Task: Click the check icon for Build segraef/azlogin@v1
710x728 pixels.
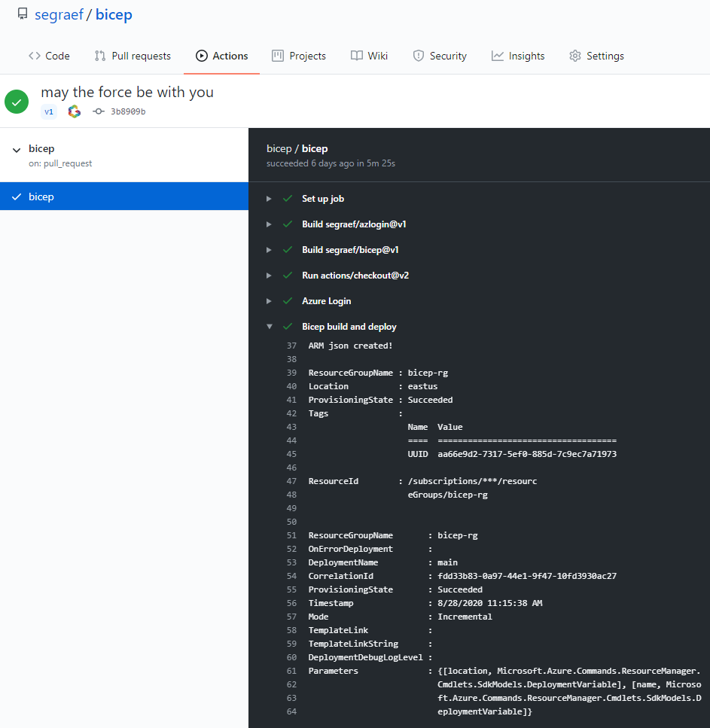Action: [x=288, y=224]
